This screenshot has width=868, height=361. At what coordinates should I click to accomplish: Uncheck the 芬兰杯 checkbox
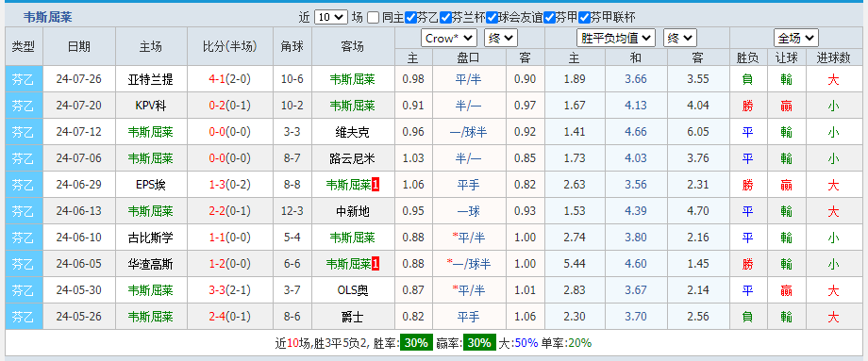(445, 17)
